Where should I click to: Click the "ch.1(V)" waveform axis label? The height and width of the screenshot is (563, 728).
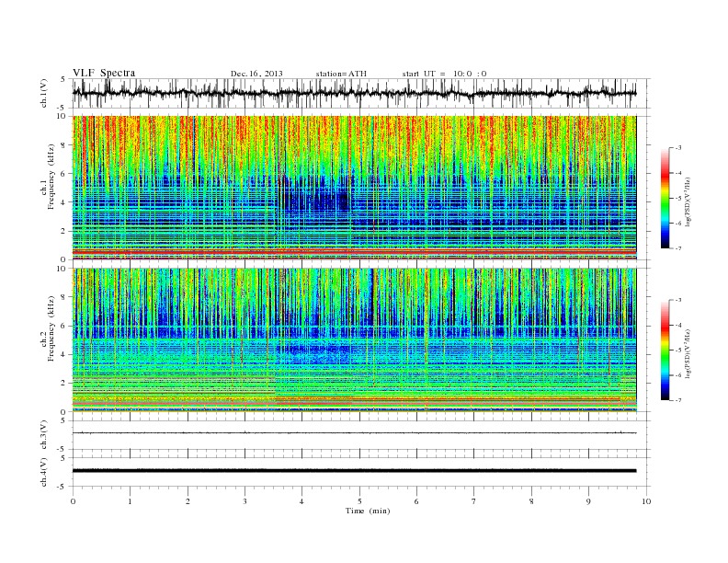tap(44, 93)
